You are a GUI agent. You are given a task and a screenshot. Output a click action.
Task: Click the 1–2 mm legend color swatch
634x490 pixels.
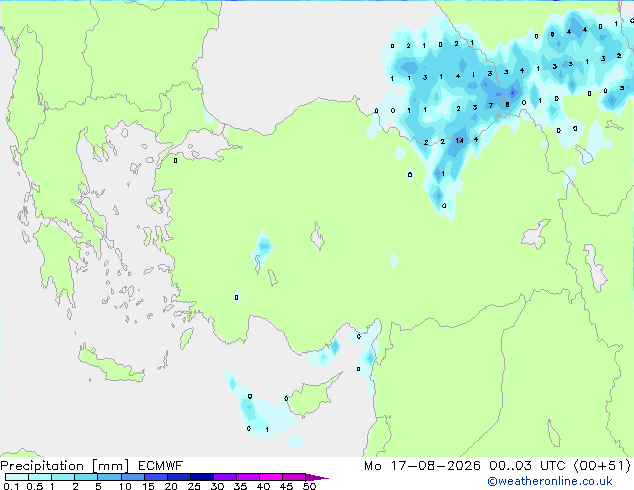click(x=63, y=477)
